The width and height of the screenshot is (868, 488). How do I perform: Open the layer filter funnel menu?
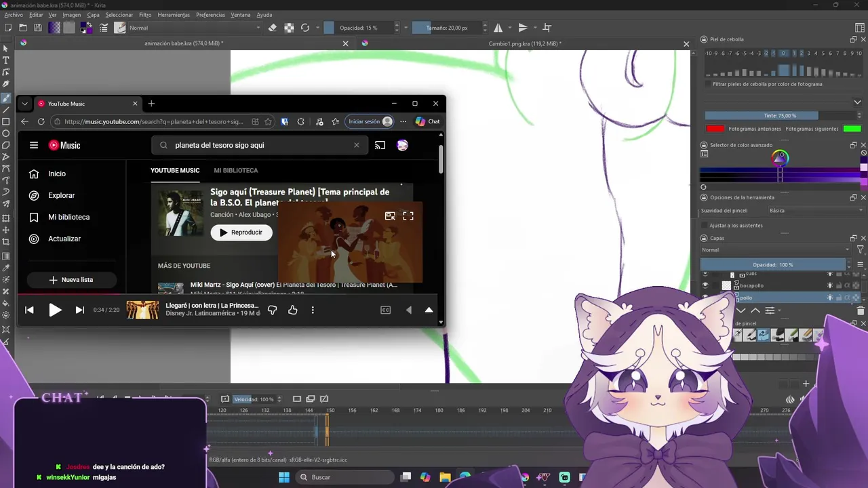860,249
